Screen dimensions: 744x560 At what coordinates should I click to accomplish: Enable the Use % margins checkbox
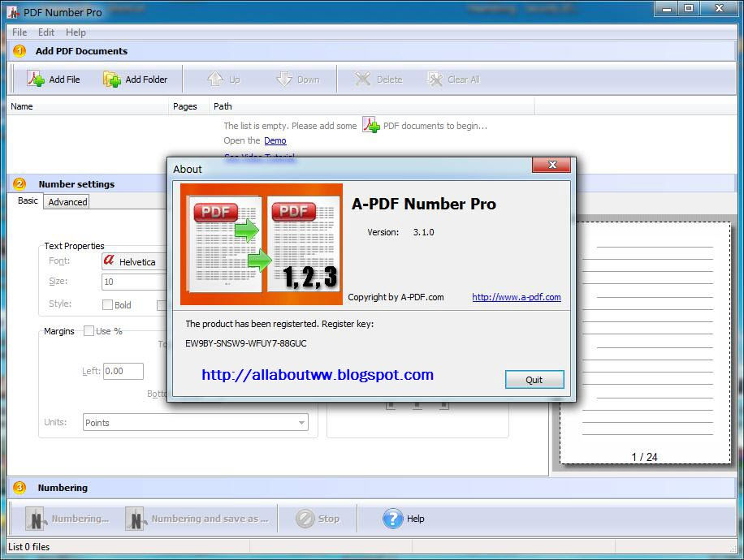(89, 330)
